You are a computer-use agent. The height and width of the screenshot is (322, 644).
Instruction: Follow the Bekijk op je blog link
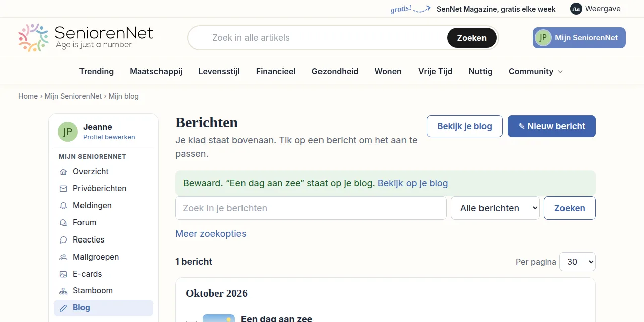(x=413, y=183)
